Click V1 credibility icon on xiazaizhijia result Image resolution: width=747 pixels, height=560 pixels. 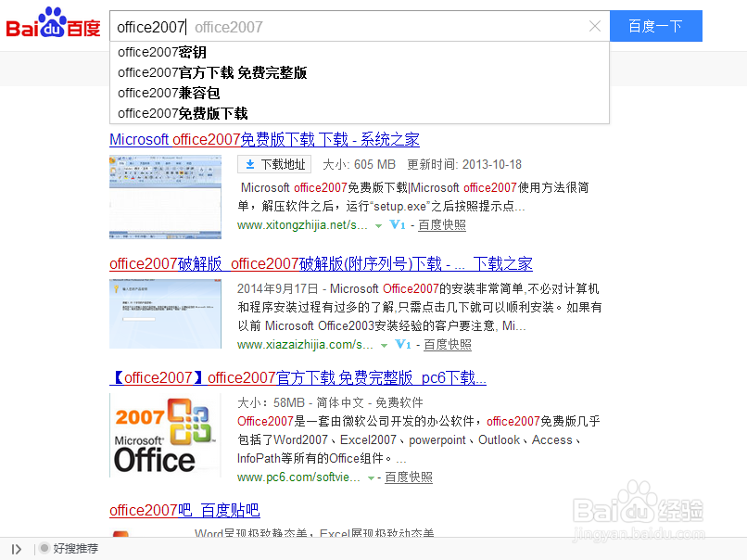(403, 344)
